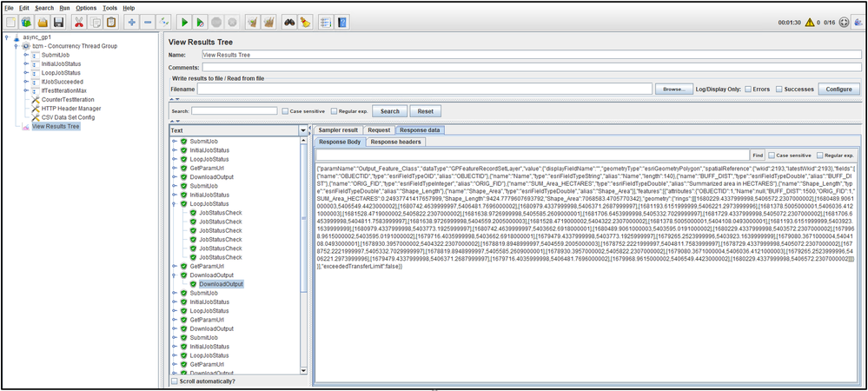Click Reset Search yellow broom icon
Screen dimensions: 868x391
[305, 22]
